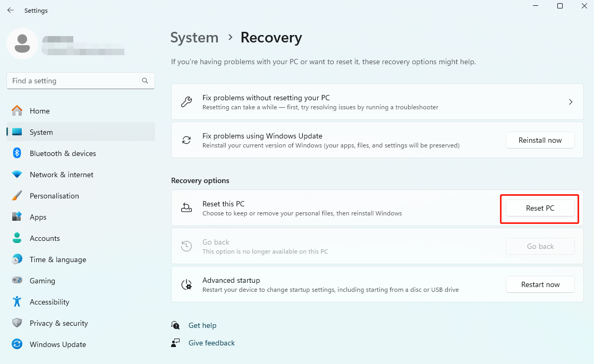Click the search magnifier icon
This screenshot has height=364, width=594.
(145, 81)
